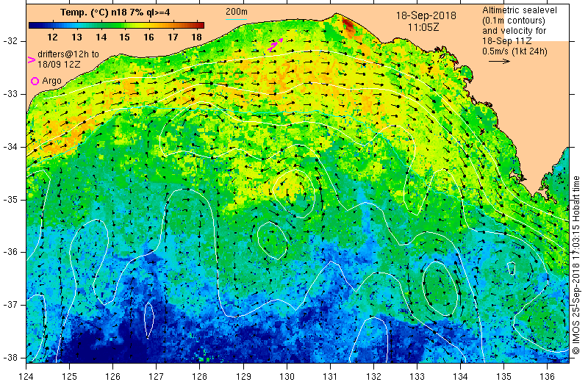Click color scale value 18
The height and width of the screenshot is (382, 588).
pyautogui.click(x=196, y=37)
